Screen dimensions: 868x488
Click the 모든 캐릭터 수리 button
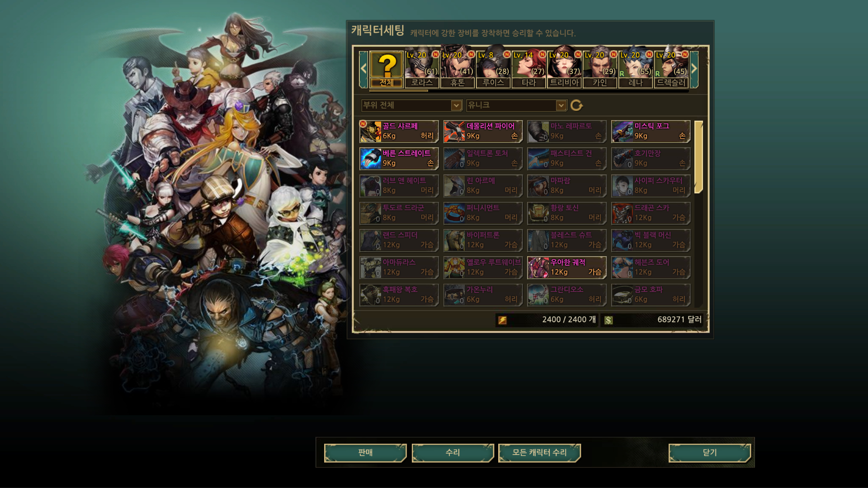[x=539, y=453]
